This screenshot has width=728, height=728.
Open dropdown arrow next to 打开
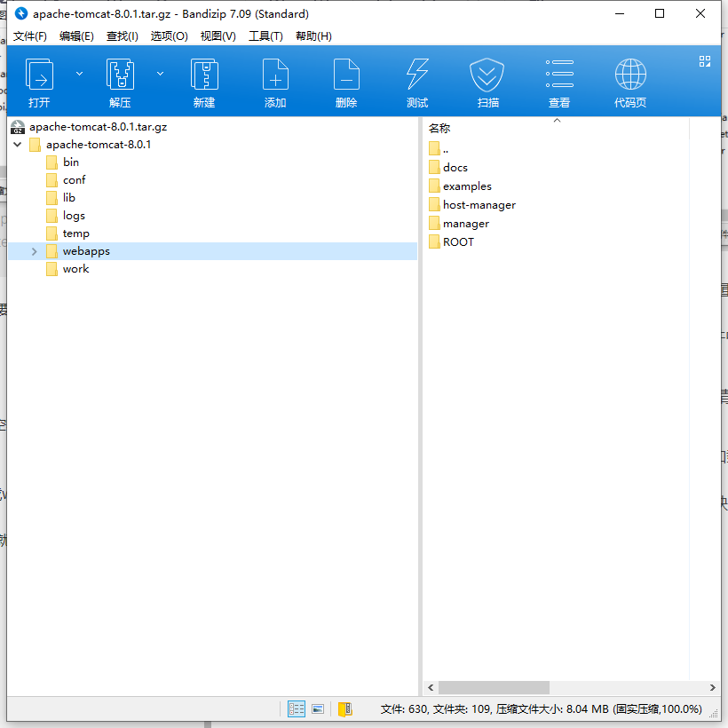tap(79, 74)
